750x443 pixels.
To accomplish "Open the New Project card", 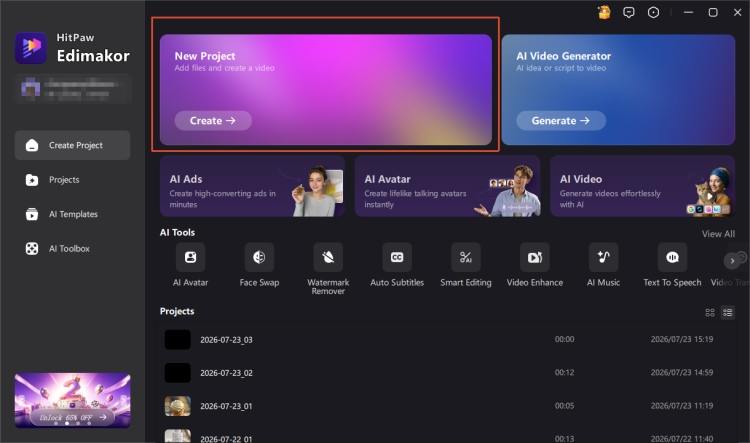I will pyautogui.click(x=326, y=89).
